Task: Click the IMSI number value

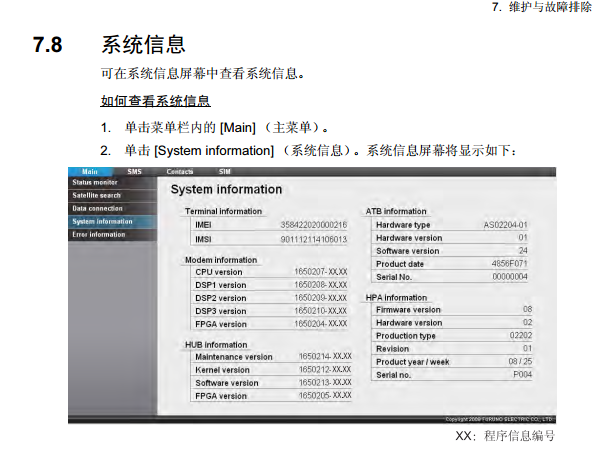Action: pyautogui.click(x=314, y=239)
